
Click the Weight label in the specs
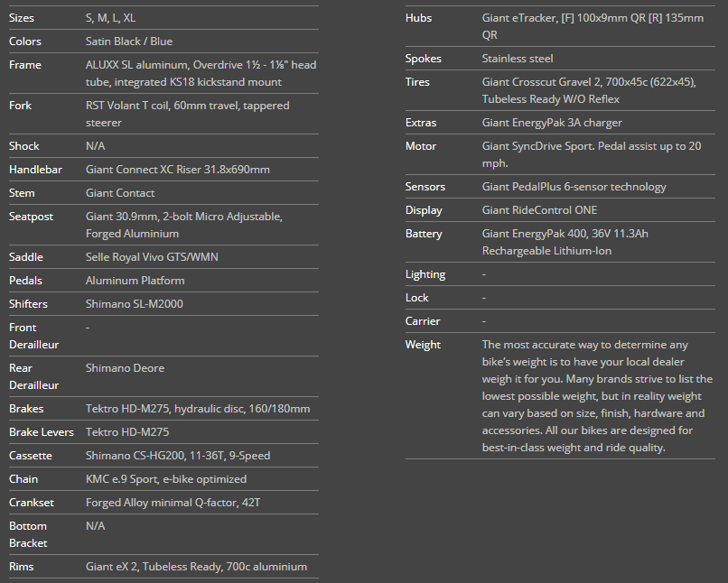(x=423, y=345)
